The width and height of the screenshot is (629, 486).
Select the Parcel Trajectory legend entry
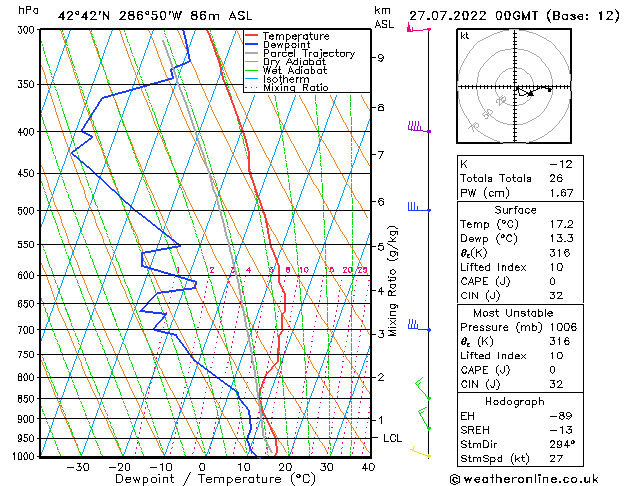pyautogui.click(x=300, y=53)
